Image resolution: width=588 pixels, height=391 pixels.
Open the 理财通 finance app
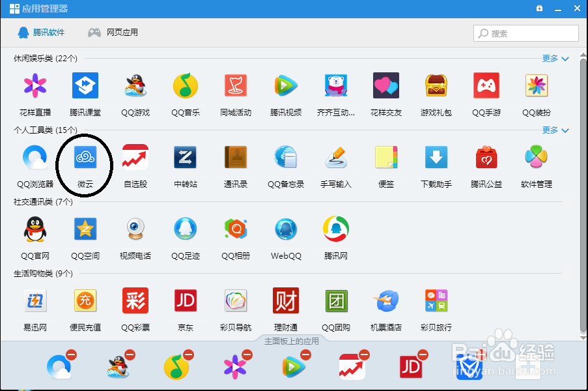tap(286, 300)
